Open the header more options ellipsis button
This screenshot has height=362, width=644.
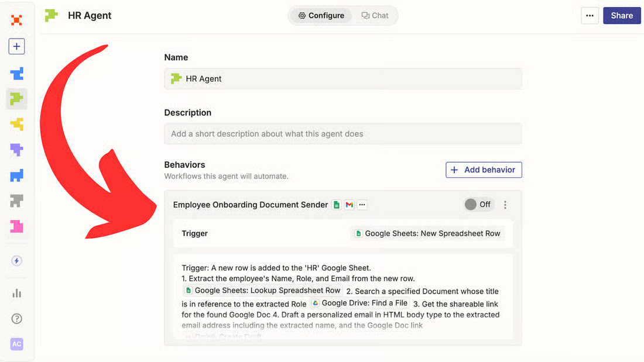(590, 16)
